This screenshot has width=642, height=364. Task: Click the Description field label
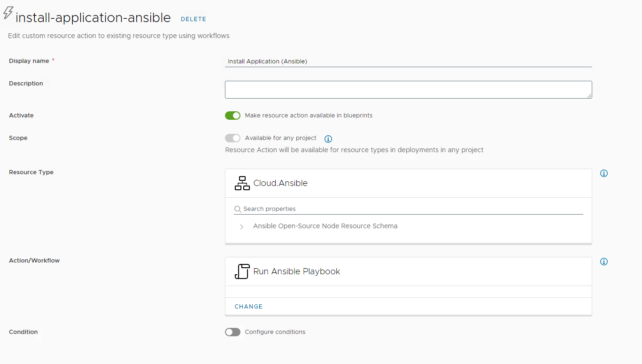point(26,84)
